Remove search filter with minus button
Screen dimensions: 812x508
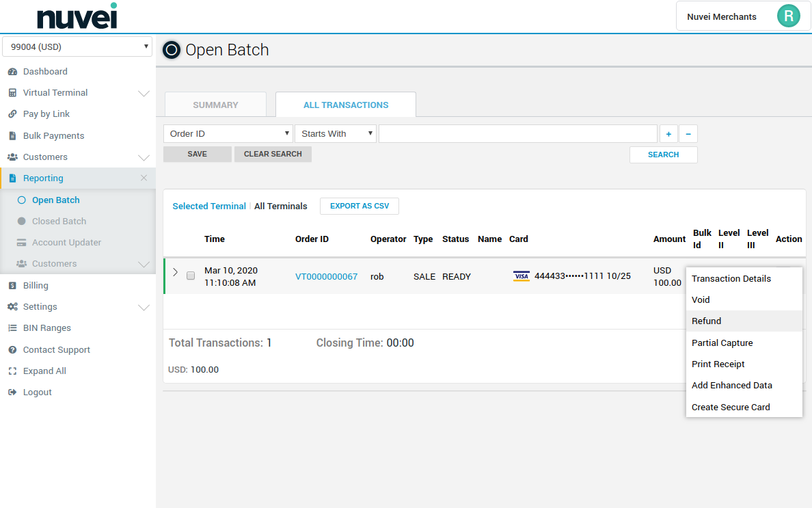pos(688,133)
